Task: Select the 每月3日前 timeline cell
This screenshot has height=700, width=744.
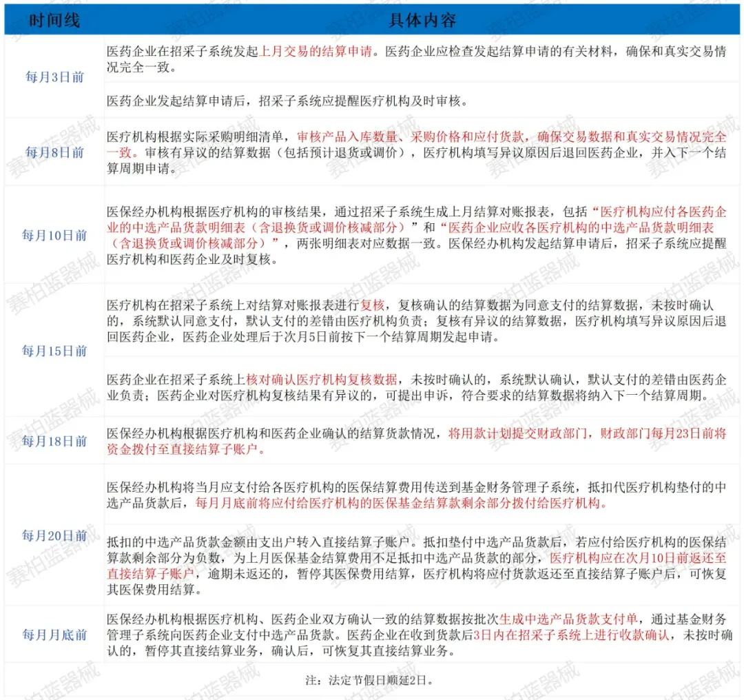Action: point(54,77)
